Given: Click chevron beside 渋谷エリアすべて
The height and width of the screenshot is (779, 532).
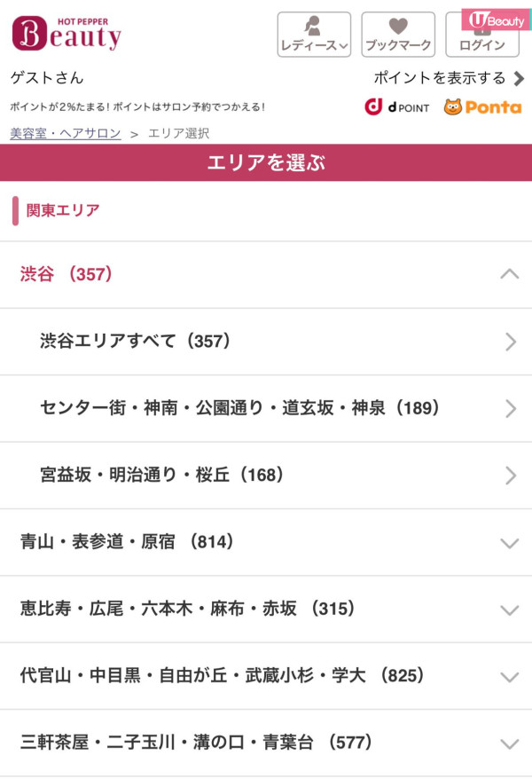Looking at the screenshot, I should pyautogui.click(x=510, y=342).
